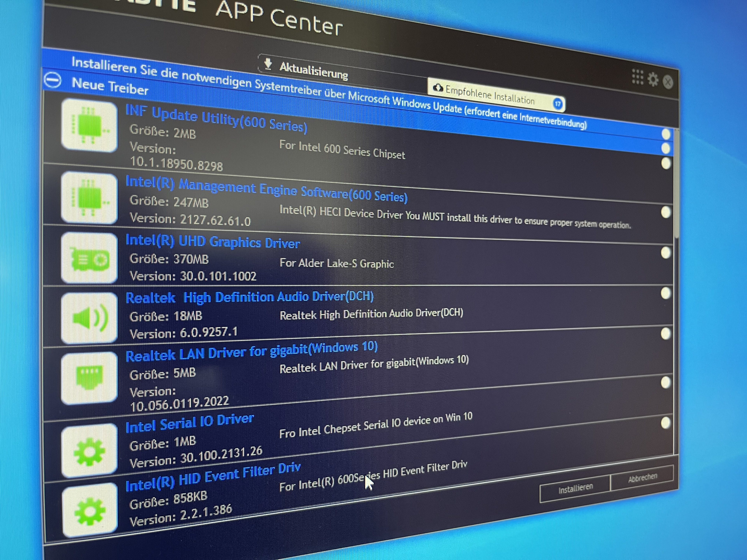The image size is (747, 560).
Task: Click 'Fro Intel Chepset Serial IO device' description
Action: click(376, 425)
